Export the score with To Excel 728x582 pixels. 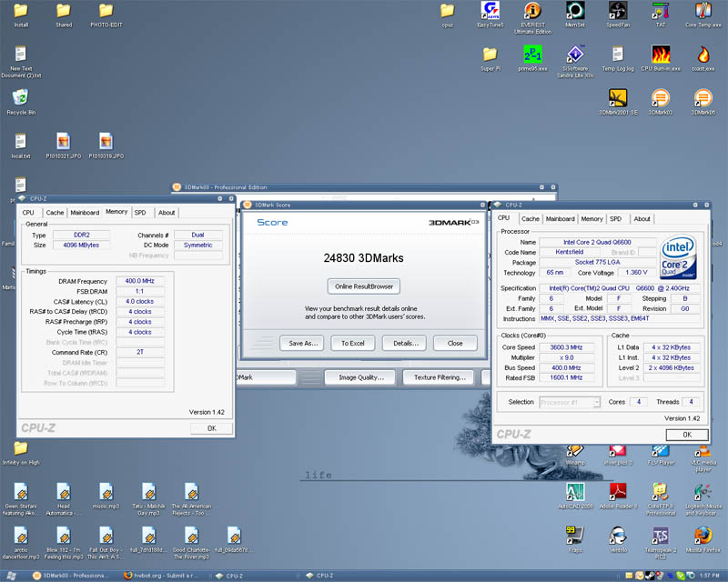[x=353, y=344]
